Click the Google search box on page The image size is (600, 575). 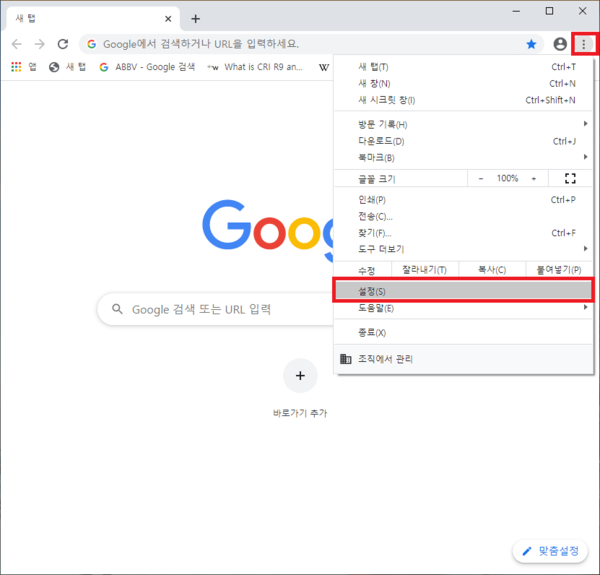pyautogui.click(x=215, y=309)
